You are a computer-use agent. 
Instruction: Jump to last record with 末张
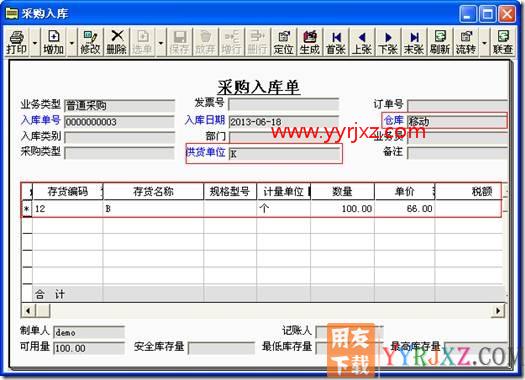click(x=414, y=42)
